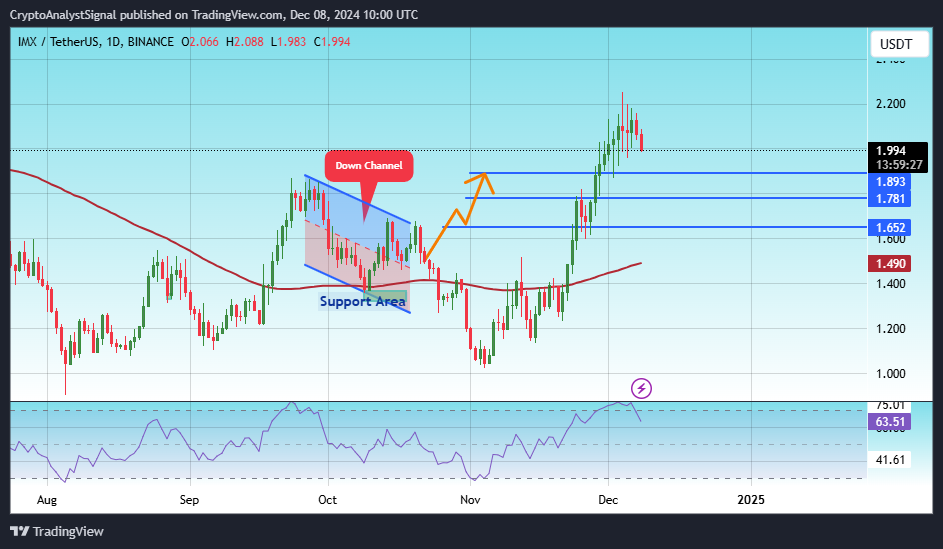This screenshot has height=549, width=943.
Task: Click the USDT currency label button
Action: tap(898, 44)
